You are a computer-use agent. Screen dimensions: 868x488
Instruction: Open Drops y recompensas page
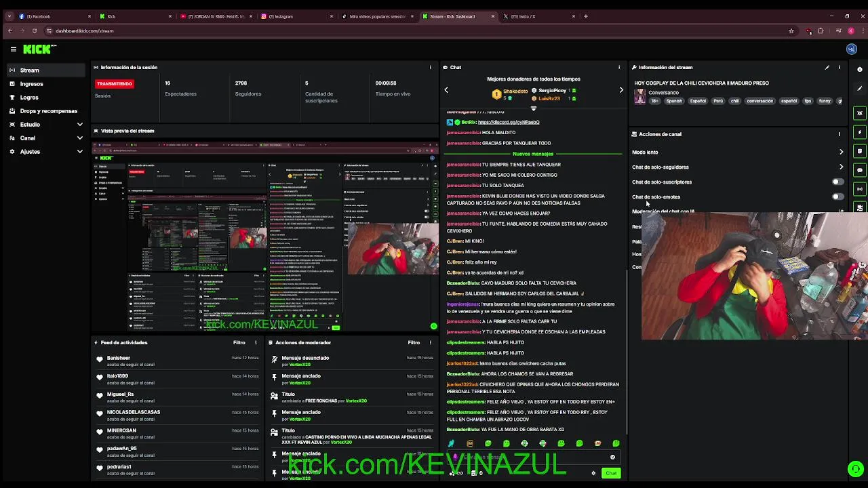pyautogui.click(x=47, y=110)
